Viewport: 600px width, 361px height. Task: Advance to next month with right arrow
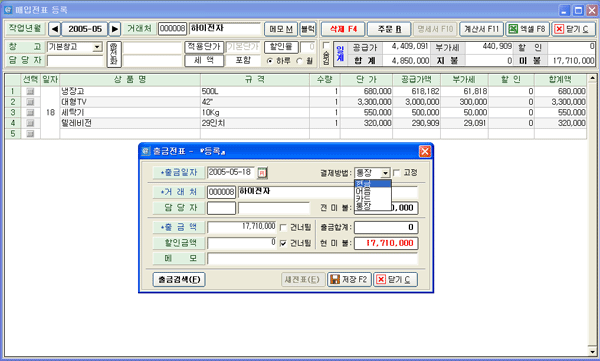[114, 29]
